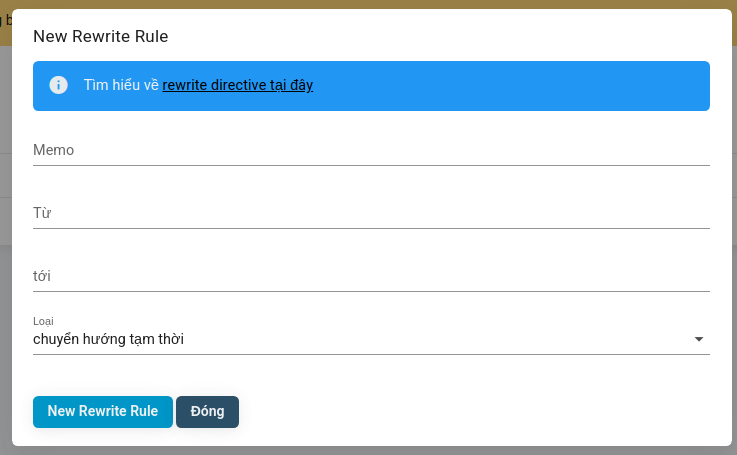Click into the Từ text field
The image size is (737, 455).
pos(371,213)
